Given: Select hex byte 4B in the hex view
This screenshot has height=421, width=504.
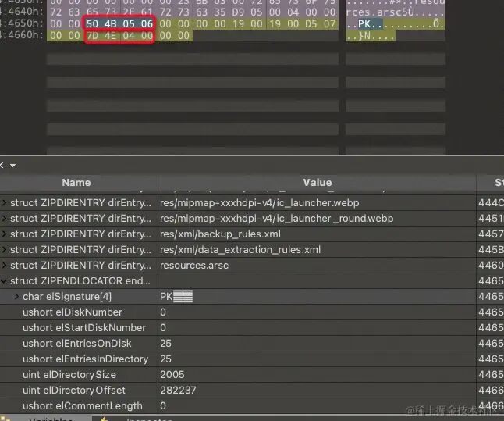Looking at the screenshot, I should (x=110, y=23).
